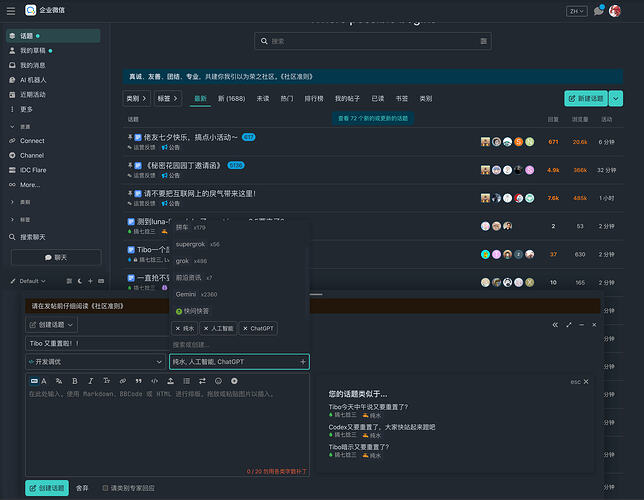This screenshot has width=644, height=500.
Task: Toggle italic formatting in the composer
Action: [x=91, y=381]
